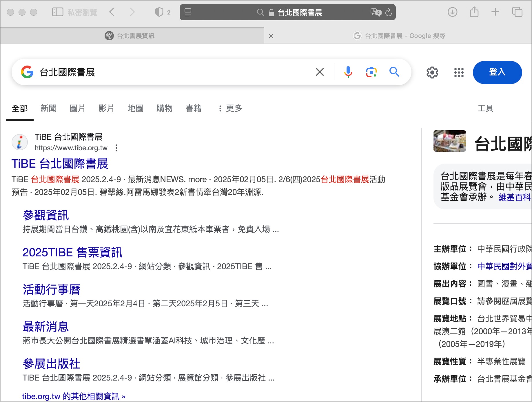Switch to 影片 results
Image resolution: width=532 pixels, height=402 pixels.
pos(106,108)
